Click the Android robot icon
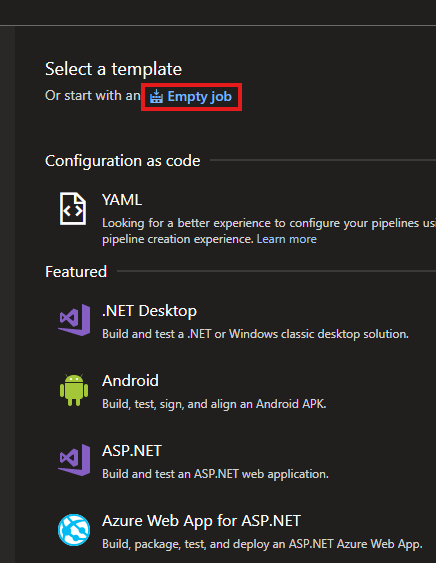The height and width of the screenshot is (563, 436). (x=74, y=390)
